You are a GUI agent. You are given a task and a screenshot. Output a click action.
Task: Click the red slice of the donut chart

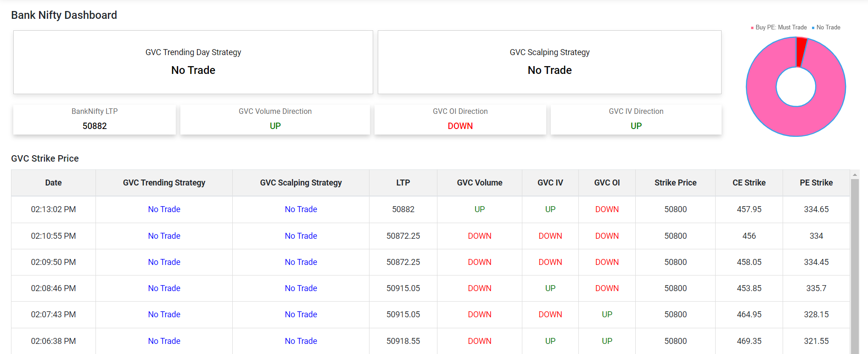pyautogui.click(x=801, y=51)
